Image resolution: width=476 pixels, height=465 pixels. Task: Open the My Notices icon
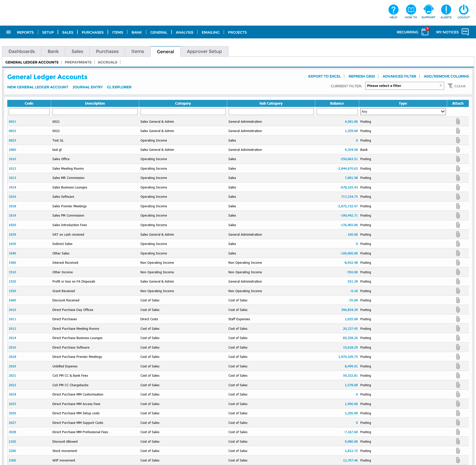click(465, 32)
